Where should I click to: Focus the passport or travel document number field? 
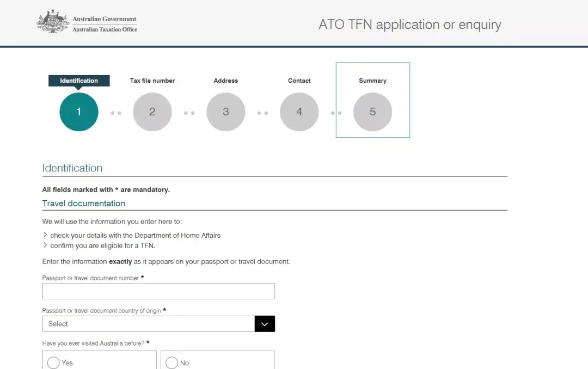click(x=158, y=291)
